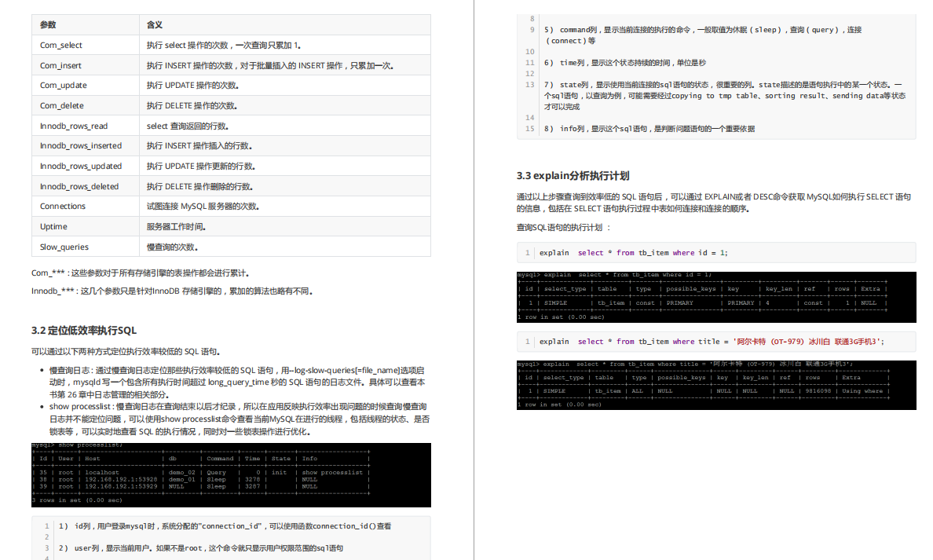Open the show processlist terminal screenshot
The image size is (933, 560).
pos(231,474)
